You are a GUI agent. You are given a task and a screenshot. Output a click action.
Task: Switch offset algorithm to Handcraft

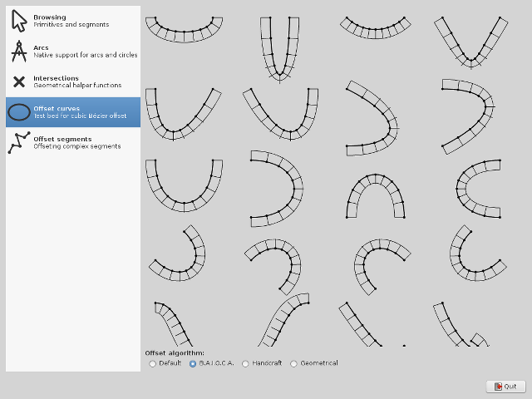245,363
